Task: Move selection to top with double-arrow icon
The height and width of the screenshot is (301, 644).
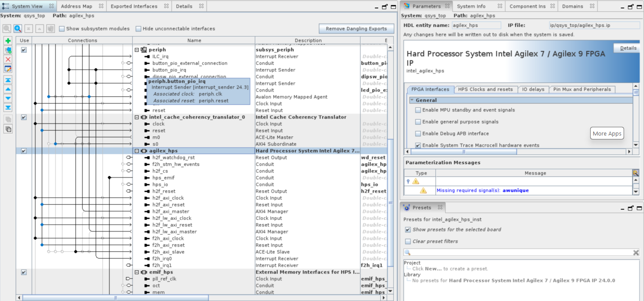Action: pyautogui.click(x=8, y=80)
